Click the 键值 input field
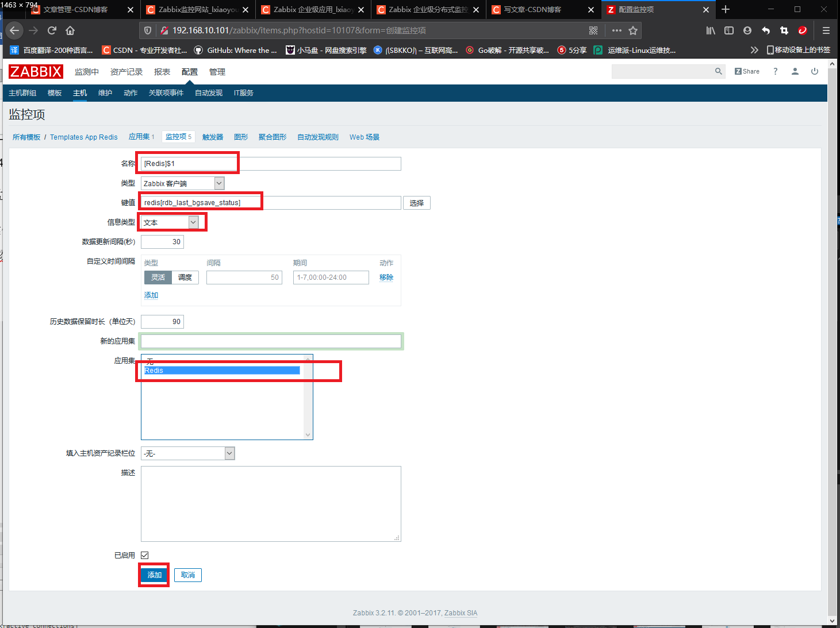Viewport: 840px width, 628px height. 271,203
